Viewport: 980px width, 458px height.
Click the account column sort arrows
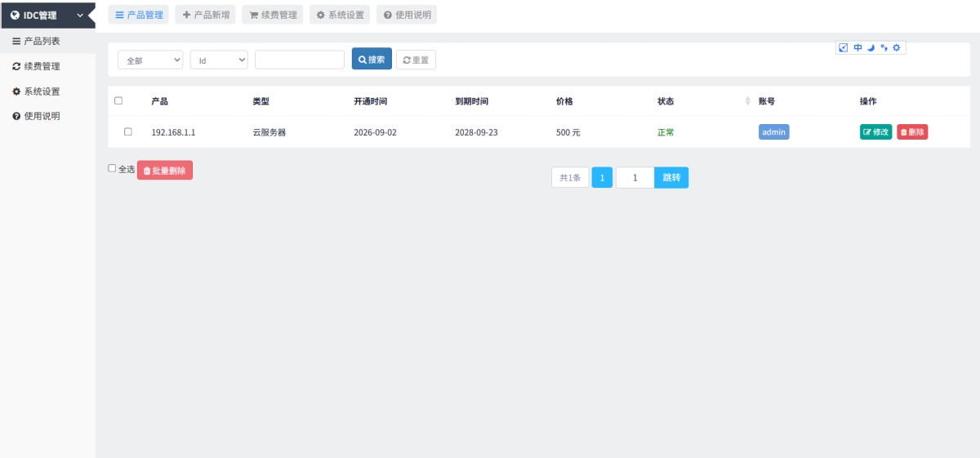click(748, 101)
